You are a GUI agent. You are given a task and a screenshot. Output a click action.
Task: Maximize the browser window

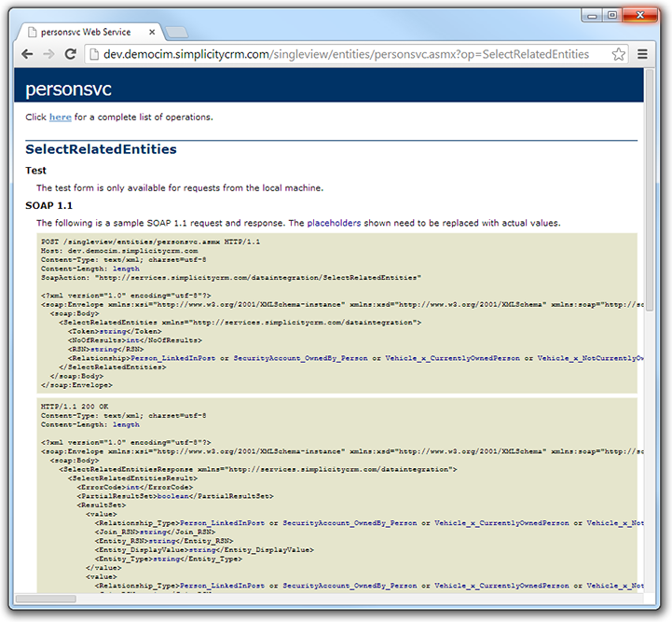pos(612,16)
